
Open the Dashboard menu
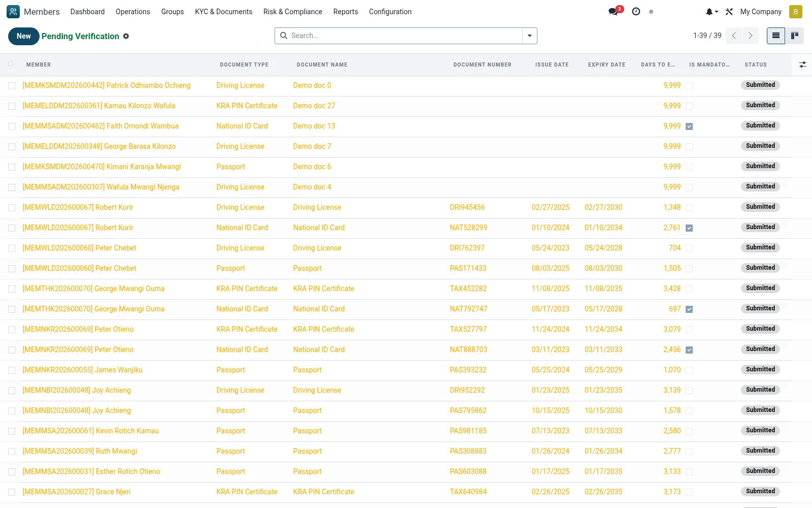[87, 12]
